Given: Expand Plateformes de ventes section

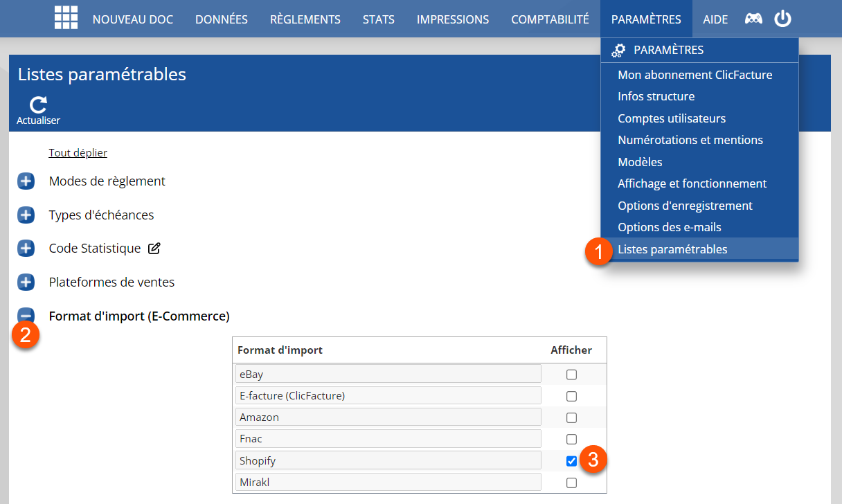Looking at the screenshot, I should [x=26, y=282].
